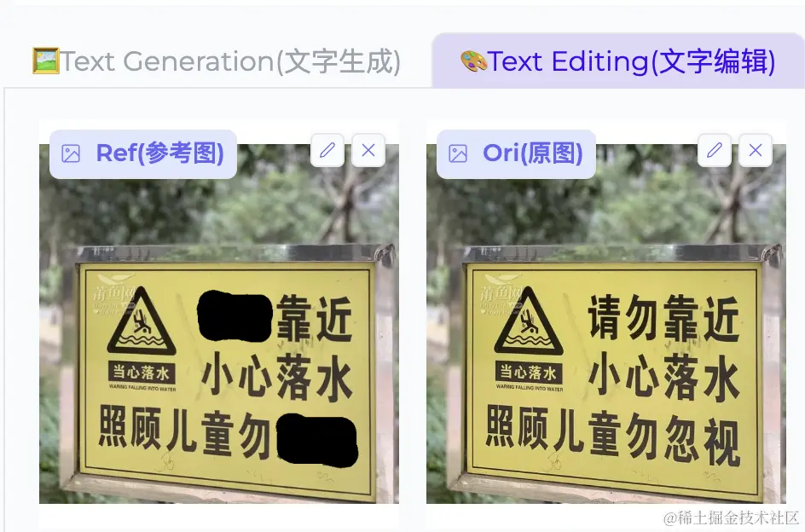
Task: Click the 小心落水 text in Ref image
Action: 276,377
